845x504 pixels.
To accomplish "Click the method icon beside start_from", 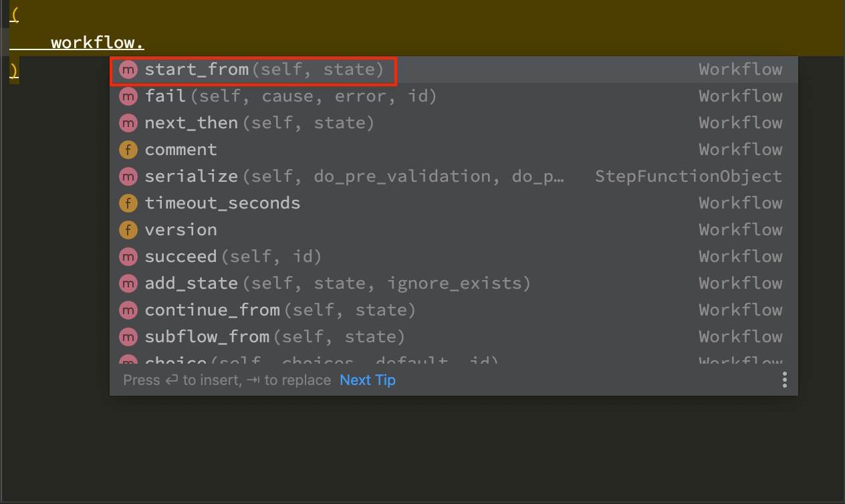I will pyautogui.click(x=128, y=70).
